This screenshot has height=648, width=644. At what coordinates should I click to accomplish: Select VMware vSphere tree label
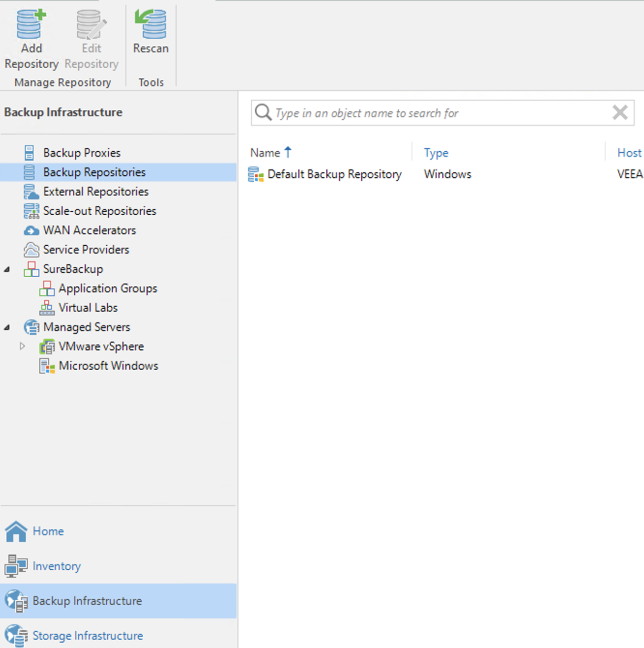[101, 346]
